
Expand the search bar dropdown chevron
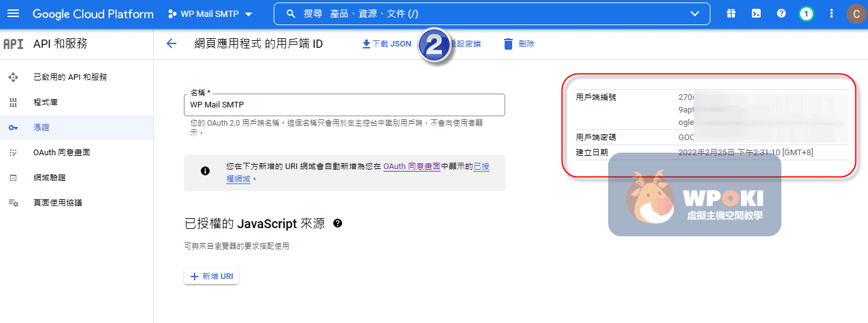[x=694, y=13]
